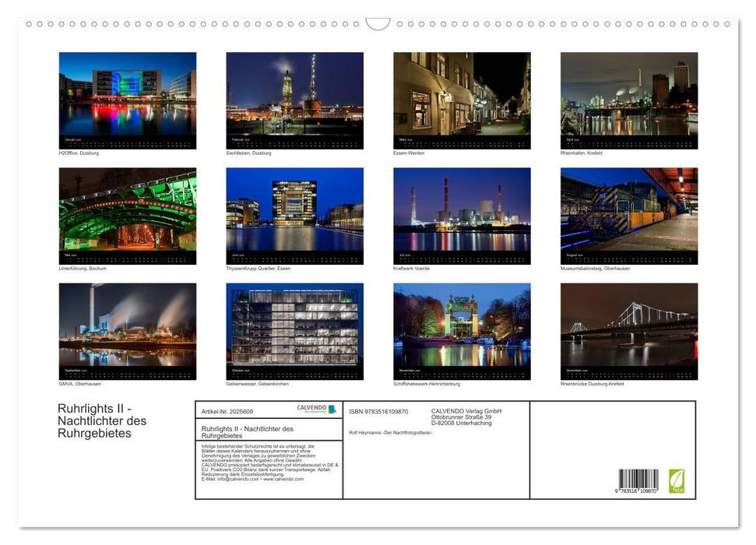Open the Schiffshebewerk Henrichenburg November image
756x545 pixels.
click(463, 332)
